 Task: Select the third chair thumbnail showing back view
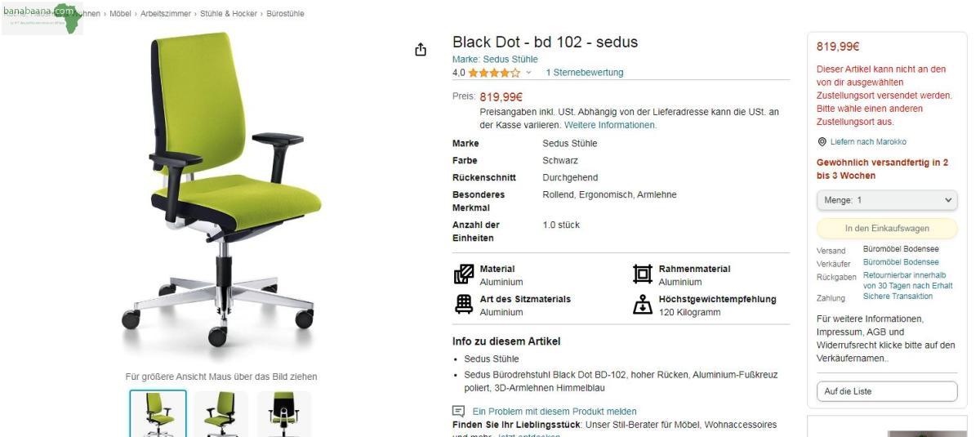(x=284, y=413)
